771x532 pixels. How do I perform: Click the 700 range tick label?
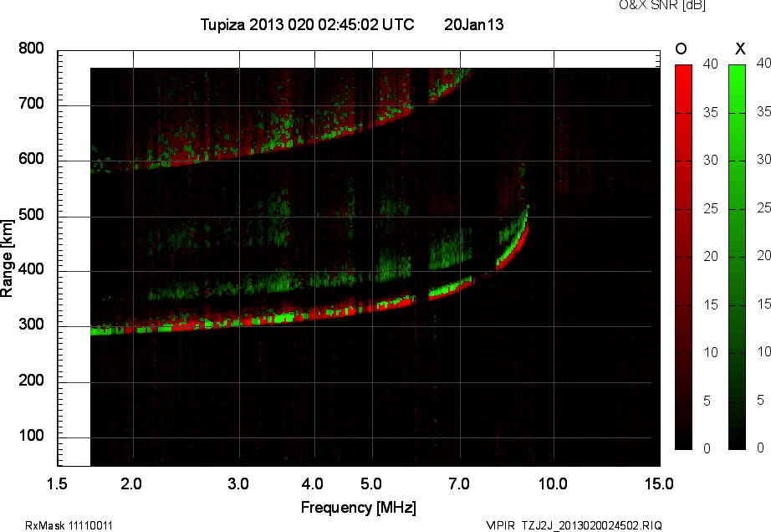coord(31,103)
